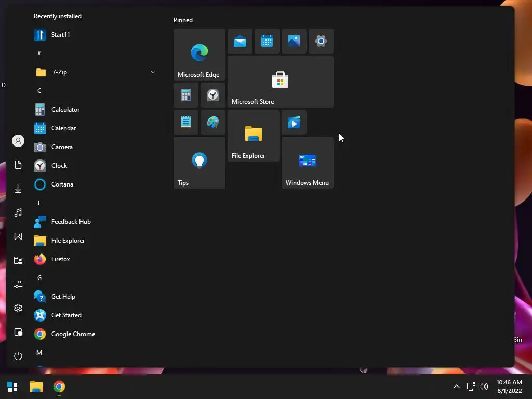Viewport: 532px width, 399px height.
Task: Launch Get Started from the app list
Action: coord(96,315)
